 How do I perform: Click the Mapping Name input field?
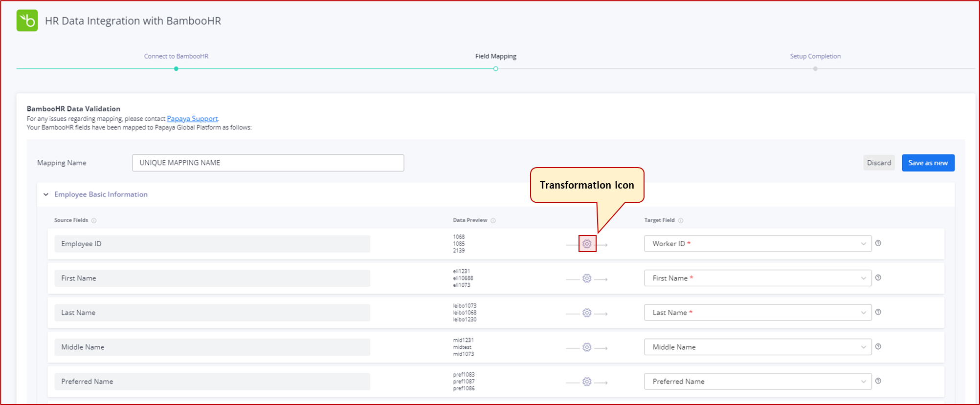(268, 163)
